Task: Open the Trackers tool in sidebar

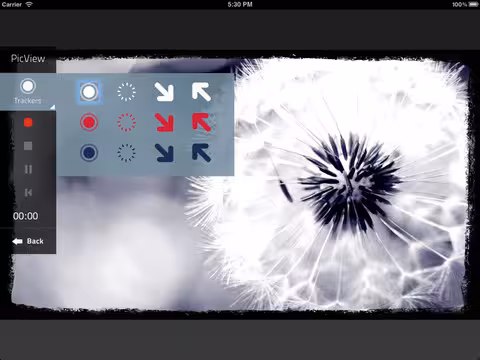Action: pyautogui.click(x=28, y=92)
